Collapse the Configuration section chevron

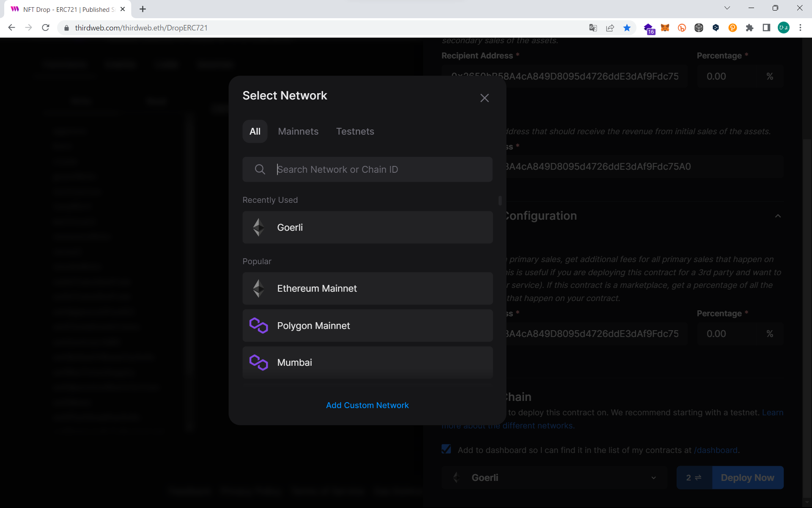point(778,216)
